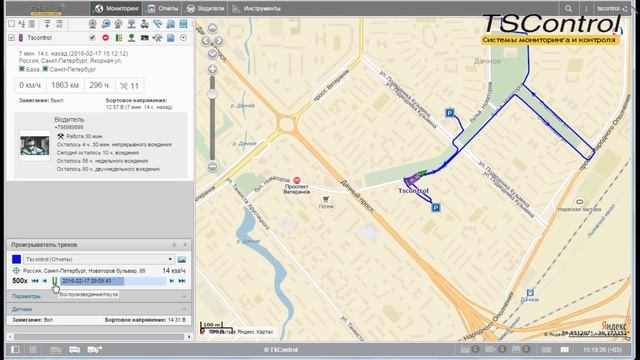Viewport: 640px width, 360px height.
Task: Tick the select-all units checkbox in header
Action: (11, 24)
